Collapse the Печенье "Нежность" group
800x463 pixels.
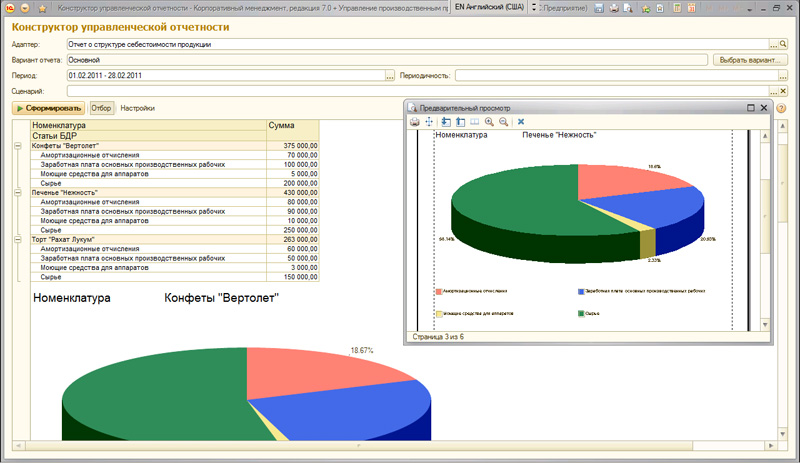pyautogui.click(x=18, y=192)
